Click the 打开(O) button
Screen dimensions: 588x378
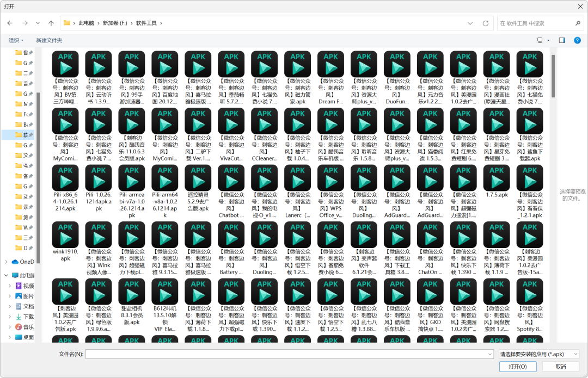tap(518, 367)
